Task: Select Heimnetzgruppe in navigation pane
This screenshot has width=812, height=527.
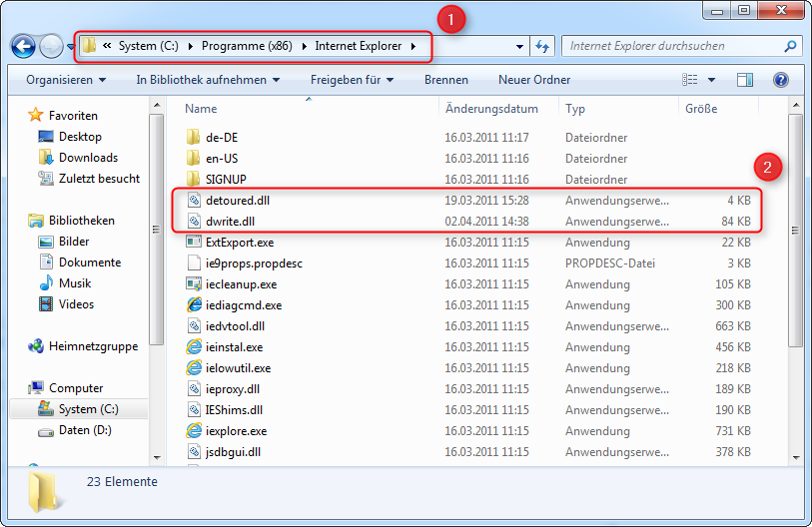Action: pos(93,346)
